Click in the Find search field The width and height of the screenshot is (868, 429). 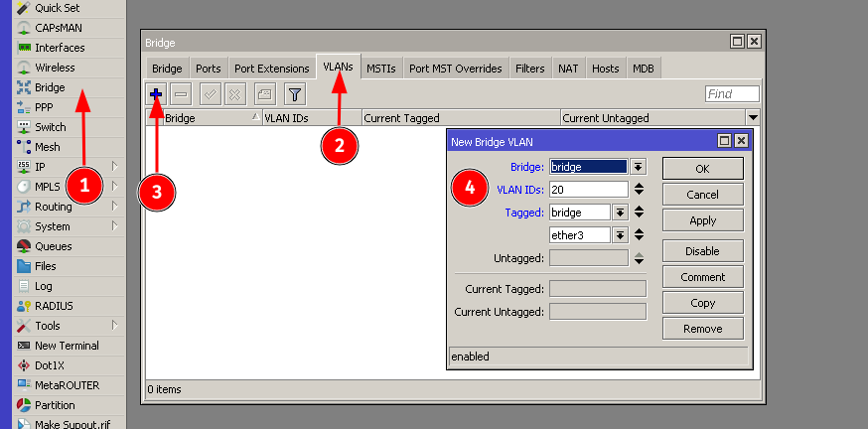732,94
